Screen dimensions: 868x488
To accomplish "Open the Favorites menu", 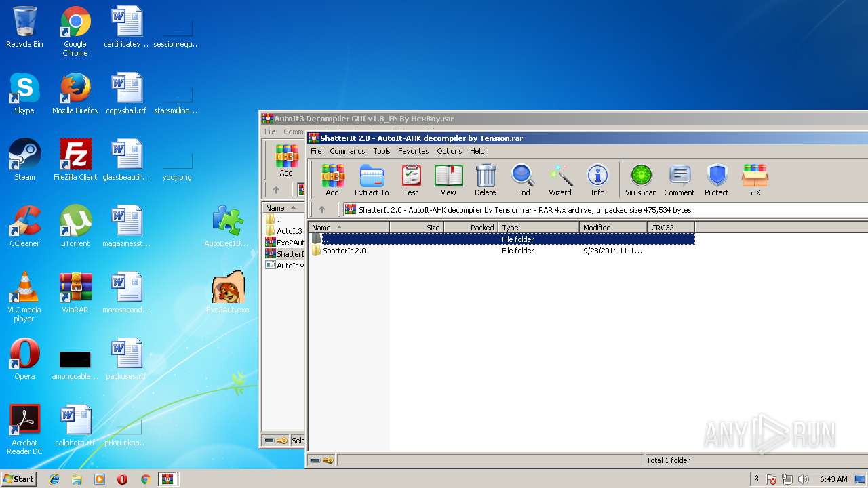I will 413,151.
